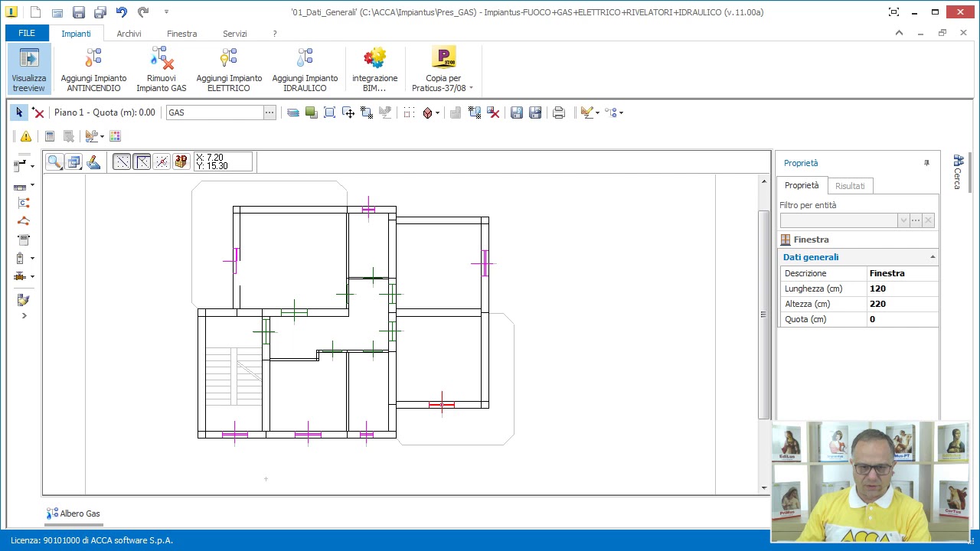
Task: Select the boiler appliance tool
Action: click(x=21, y=258)
